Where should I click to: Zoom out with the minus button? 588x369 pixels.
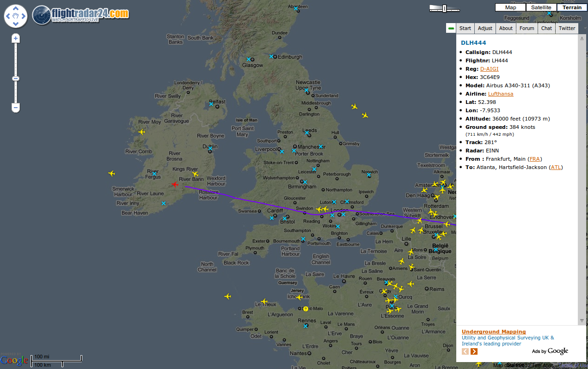(x=16, y=108)
